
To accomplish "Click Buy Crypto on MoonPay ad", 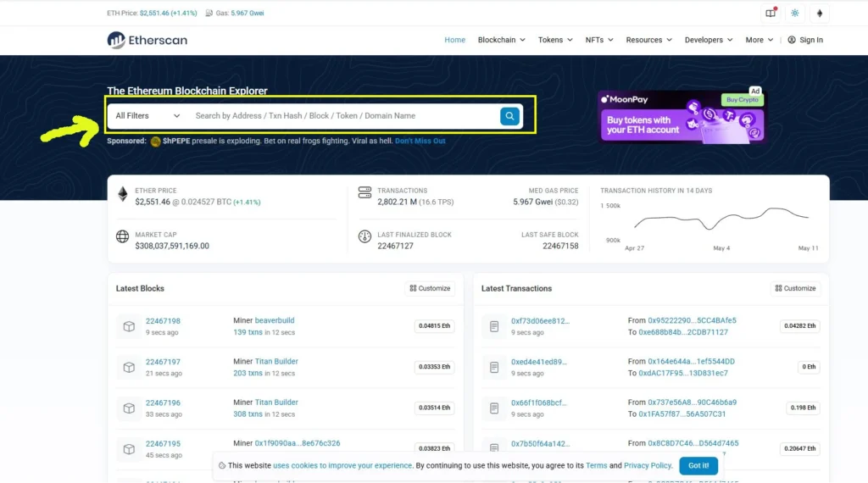I will click(x=743, y=100).
